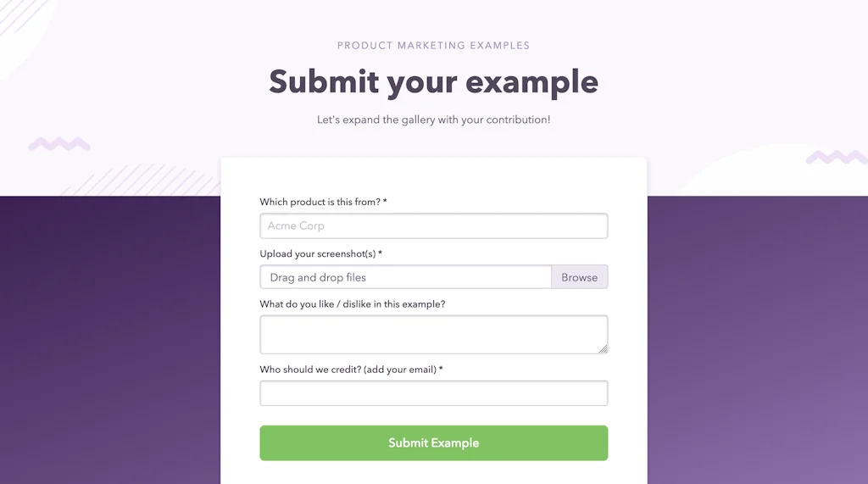
Task: Click the white circle shape in top-left corner
Action: point(21,34)
